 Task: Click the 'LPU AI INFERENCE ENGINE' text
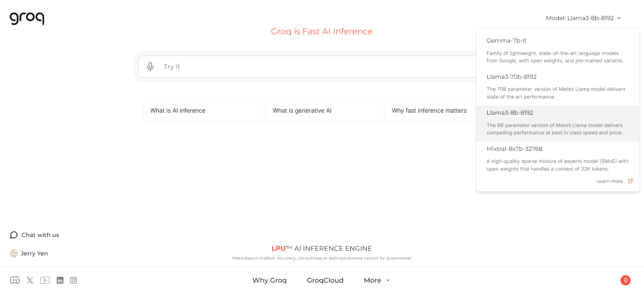pyautogui.click(x=322, y=248)
